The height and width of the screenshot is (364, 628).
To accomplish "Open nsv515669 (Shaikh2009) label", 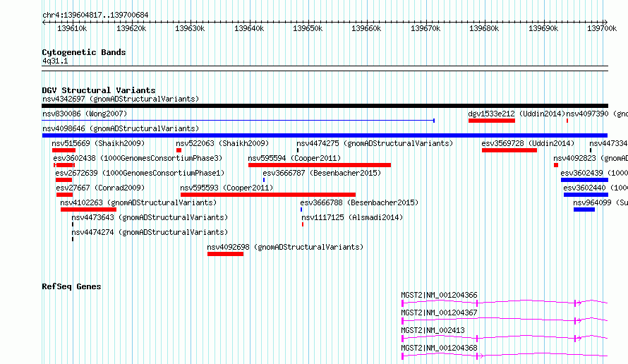I will (98, 143).
